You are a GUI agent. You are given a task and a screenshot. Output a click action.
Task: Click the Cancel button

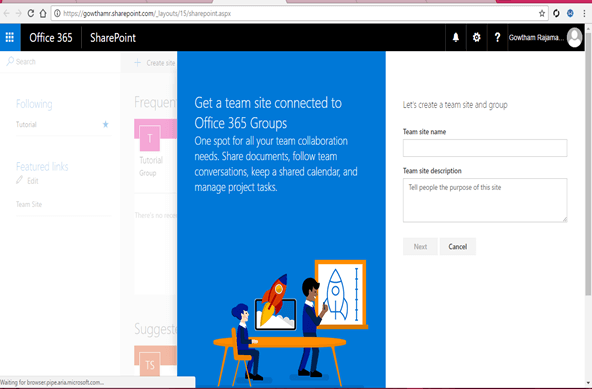click(458, 247)
